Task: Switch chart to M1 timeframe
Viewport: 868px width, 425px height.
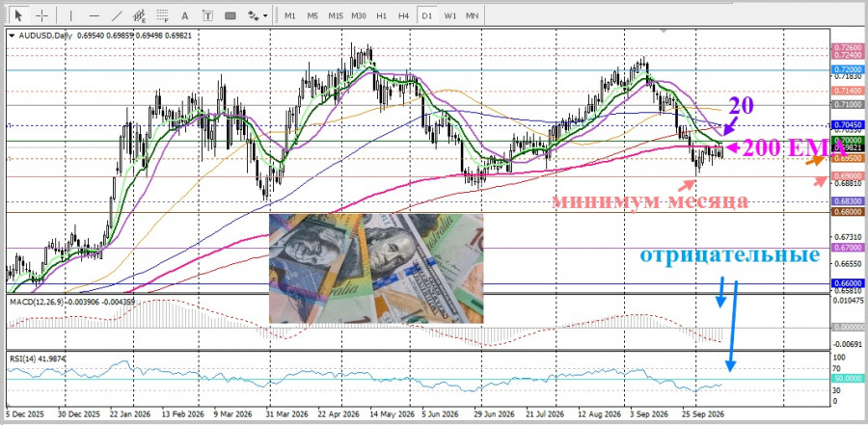Action: pos(290,15)
